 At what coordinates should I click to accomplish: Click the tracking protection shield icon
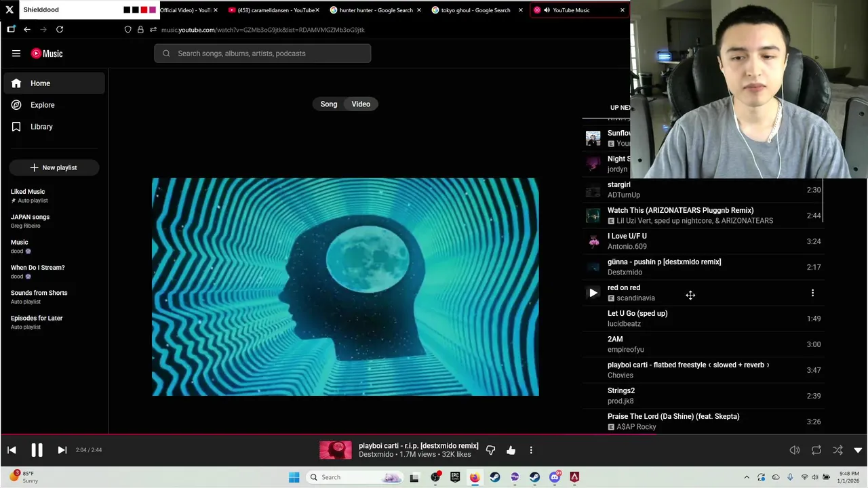(127, 29)
